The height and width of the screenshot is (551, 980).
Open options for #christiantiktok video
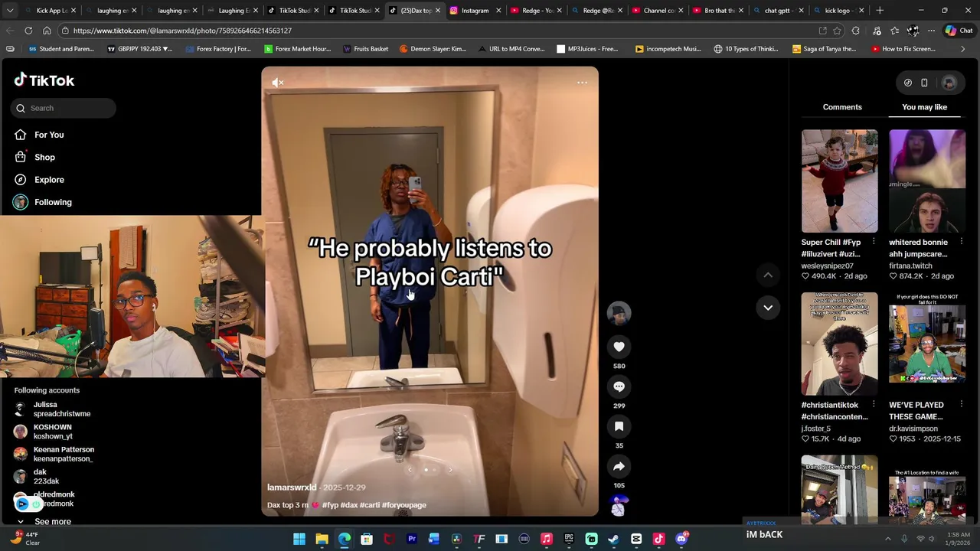point(874,405)
